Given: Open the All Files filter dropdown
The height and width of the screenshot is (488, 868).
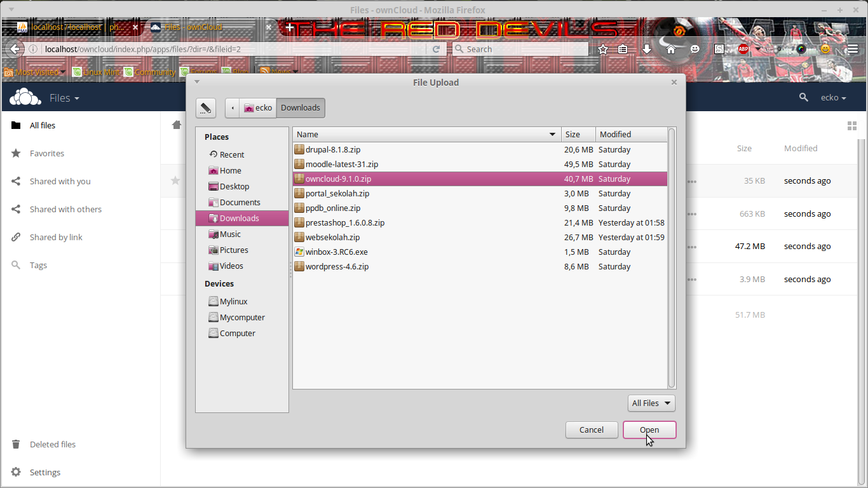Looking at the screenshot, I should [x=651, y=403].
